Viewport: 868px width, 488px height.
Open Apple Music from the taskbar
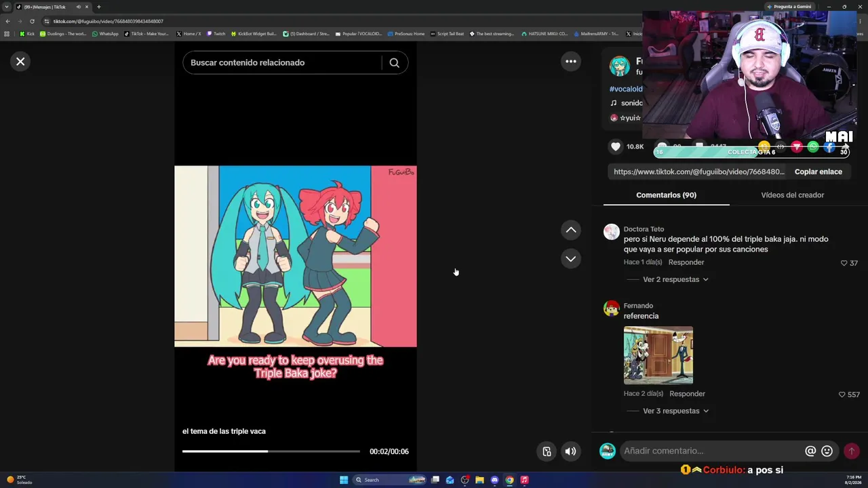coord(524,480)
